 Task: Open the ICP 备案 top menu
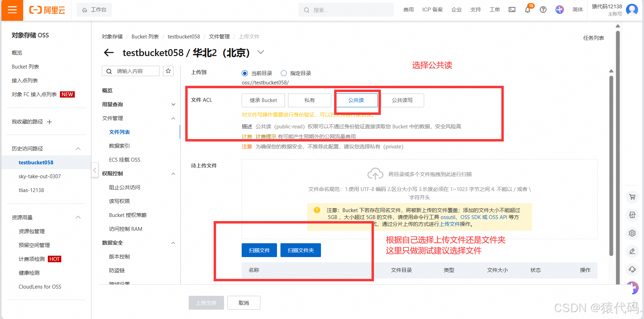point(432,10)
